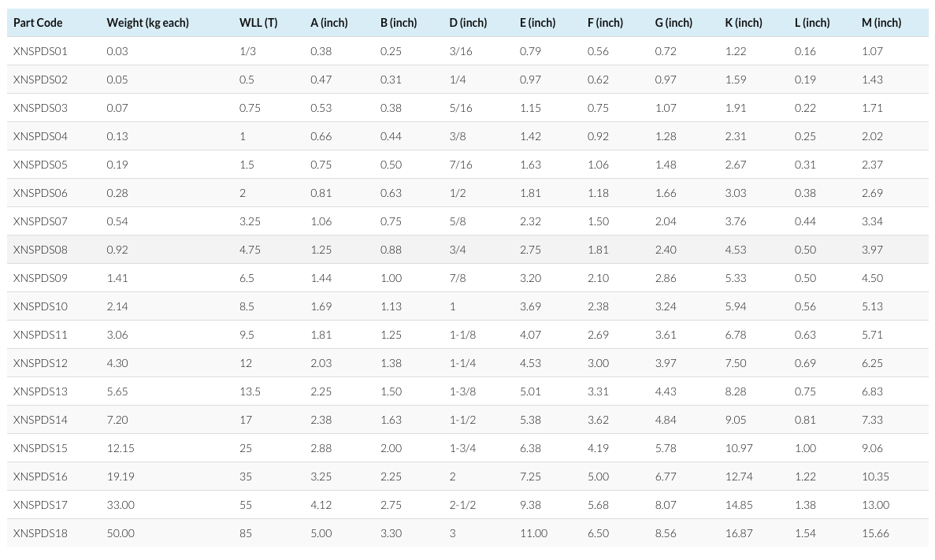Select part code XNSPDS01

(x=40, y=51)
